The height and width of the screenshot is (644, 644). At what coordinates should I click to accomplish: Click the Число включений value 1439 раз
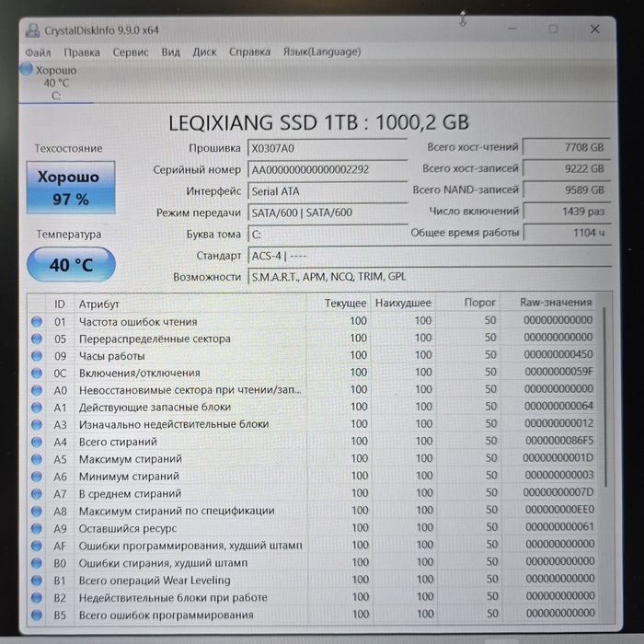click(x=567, y=212)
